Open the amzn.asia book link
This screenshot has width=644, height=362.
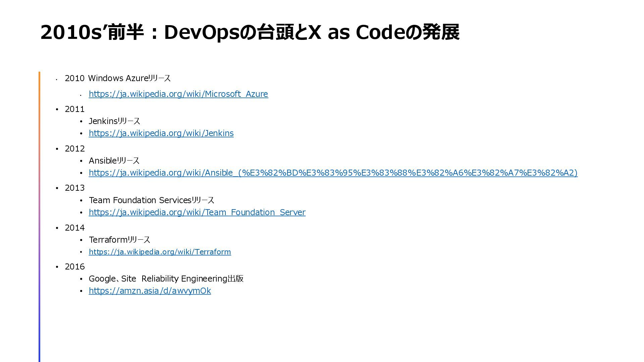tap(150, 291)
